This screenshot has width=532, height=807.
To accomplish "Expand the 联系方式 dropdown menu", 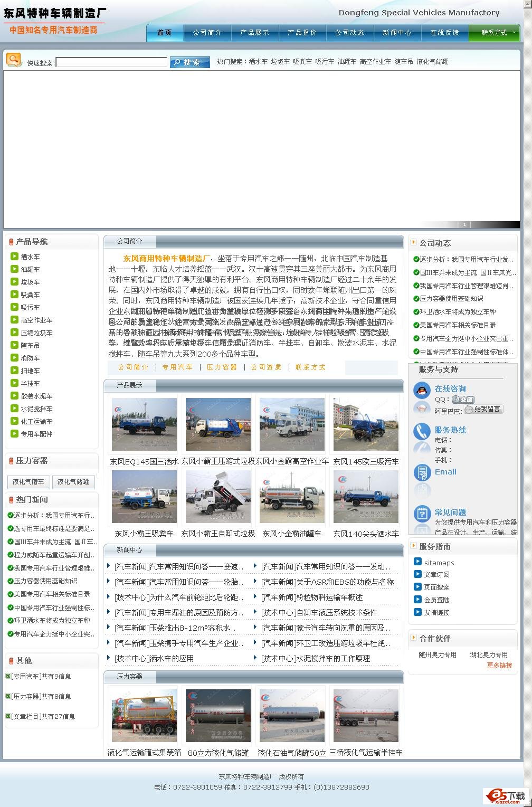I will [x=495, y=33].
